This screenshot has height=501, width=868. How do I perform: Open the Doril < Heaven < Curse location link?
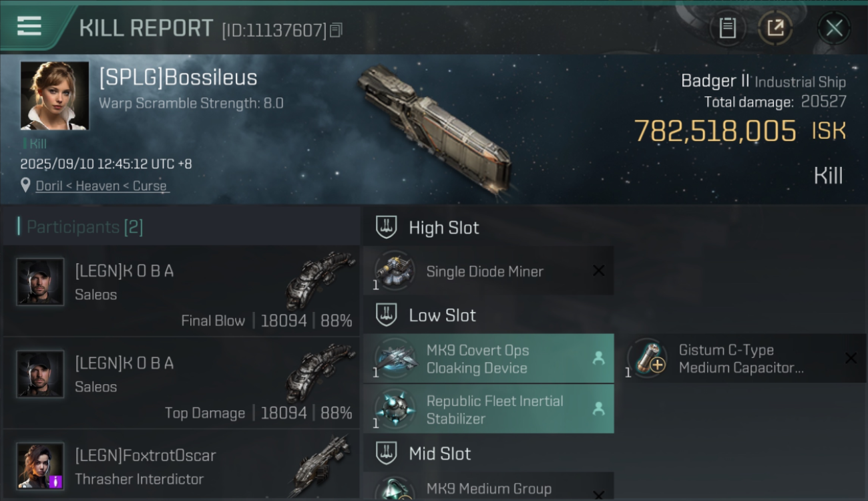click(101, 186)
